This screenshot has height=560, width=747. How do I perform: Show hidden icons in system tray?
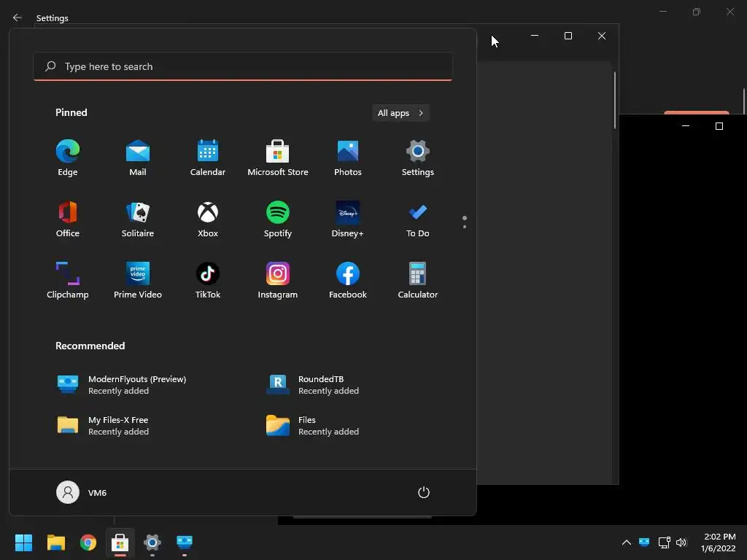[x=627, y=542]
